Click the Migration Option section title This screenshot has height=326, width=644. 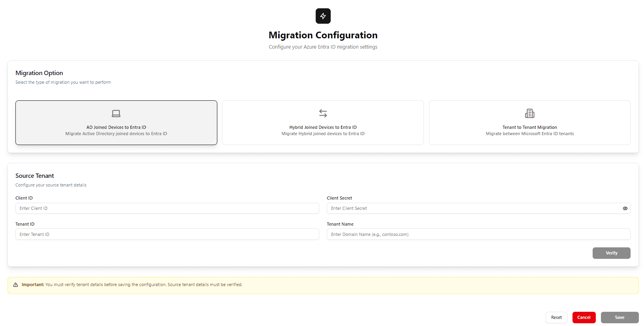[39, 73]
